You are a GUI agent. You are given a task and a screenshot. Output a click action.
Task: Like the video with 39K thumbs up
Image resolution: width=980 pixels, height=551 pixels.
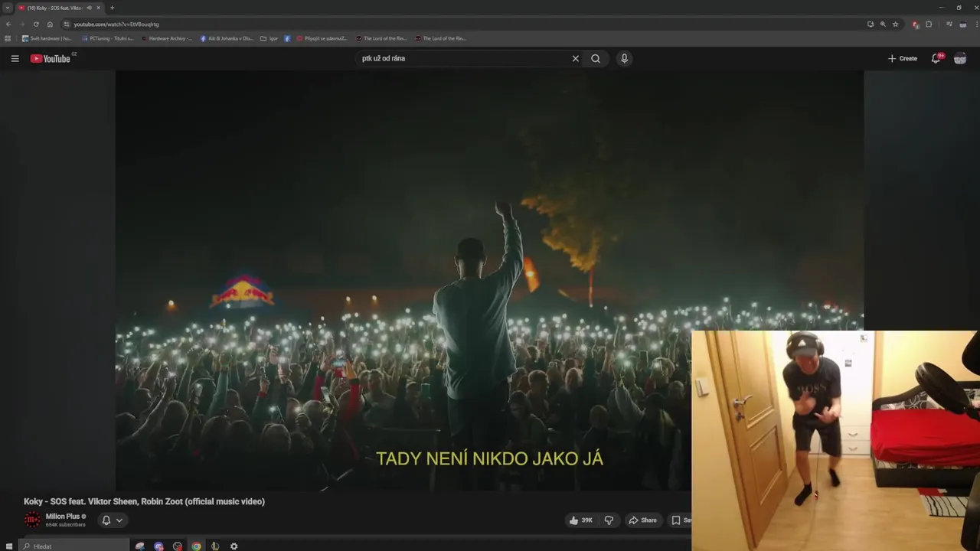click(581, 520)
